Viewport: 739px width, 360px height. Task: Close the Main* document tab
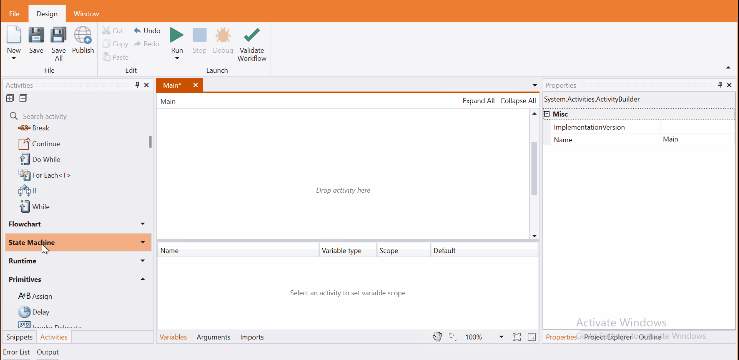tap(195, 85)
